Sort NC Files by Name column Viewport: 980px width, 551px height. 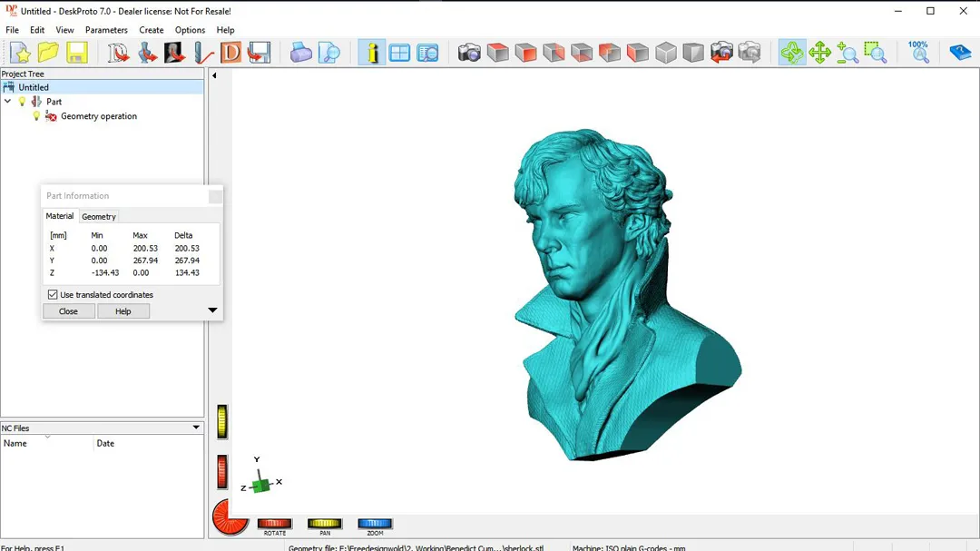coord(47,443)
